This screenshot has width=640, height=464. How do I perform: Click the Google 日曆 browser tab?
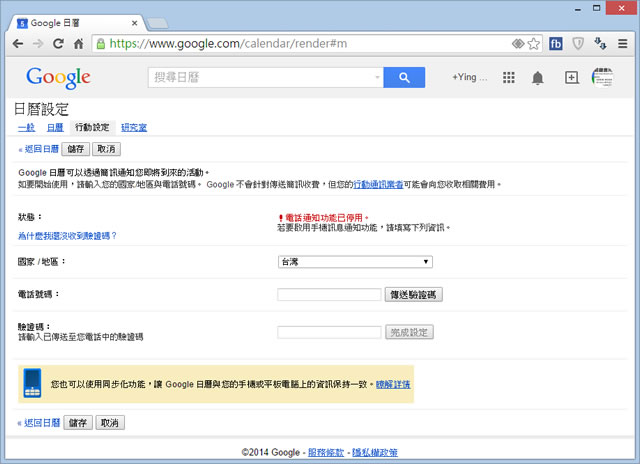(76, 23)
